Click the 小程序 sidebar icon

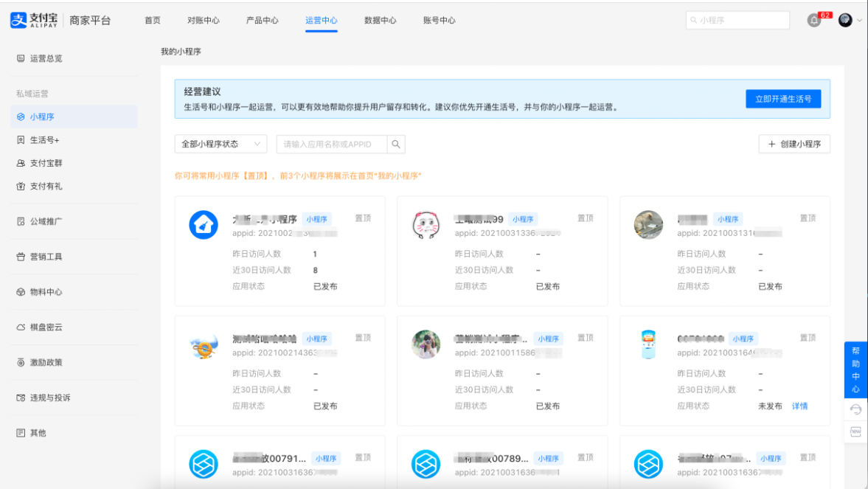coord(21,117)
